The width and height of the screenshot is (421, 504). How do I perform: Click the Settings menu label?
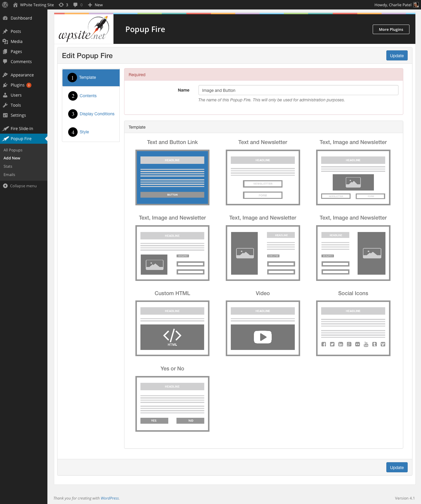18,115
